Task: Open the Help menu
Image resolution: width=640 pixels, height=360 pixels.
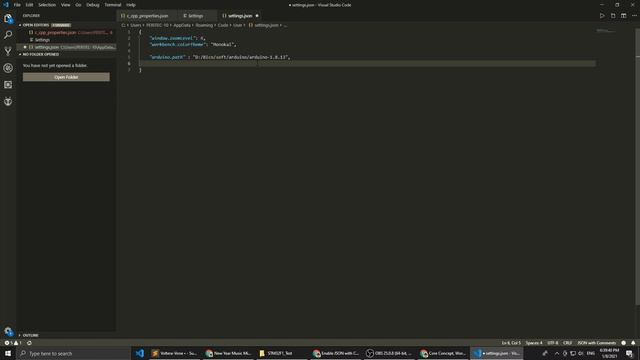Action: pyautogui.click(x=131, y=5)
